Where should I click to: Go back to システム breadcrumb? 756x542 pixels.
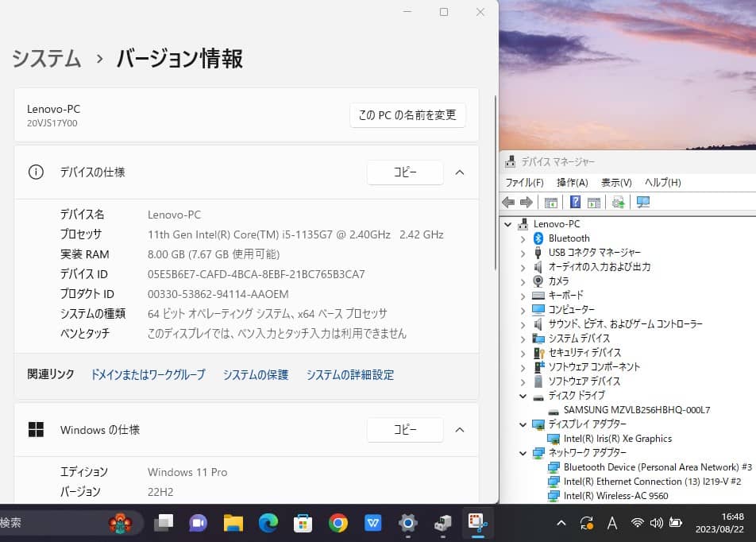coord(46,58)
